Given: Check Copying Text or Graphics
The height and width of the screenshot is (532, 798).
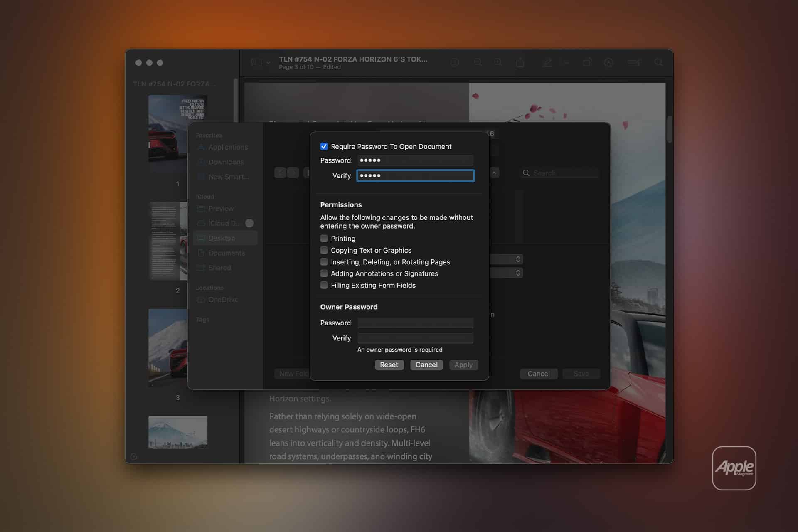Looking at the screenshot, I should coord(324,250).
